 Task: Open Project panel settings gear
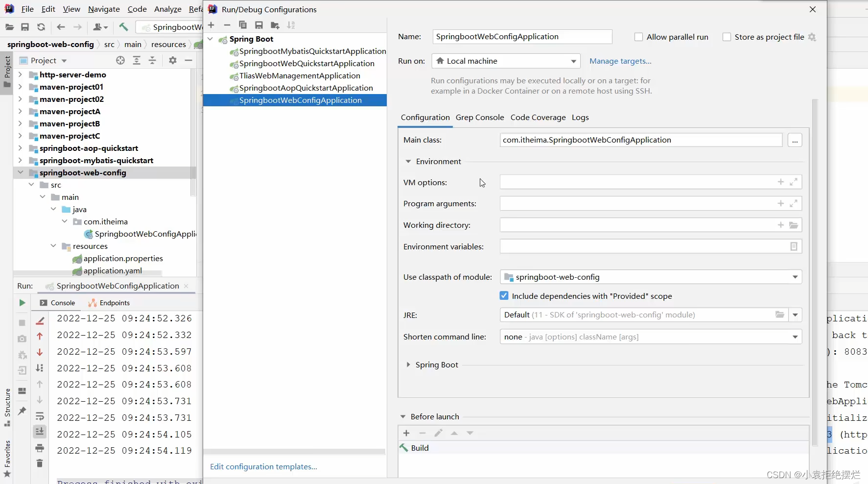(172, 60)
